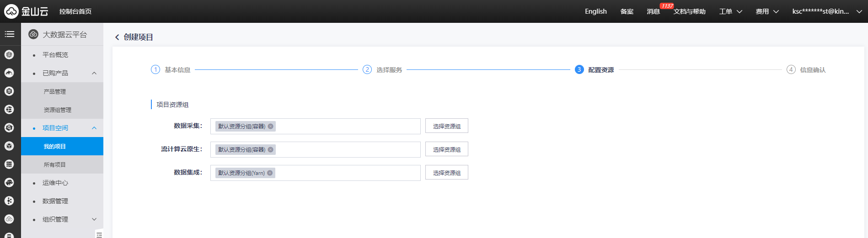
Task: Go to step 2 选择服务 circle
Action: (367, 69)
